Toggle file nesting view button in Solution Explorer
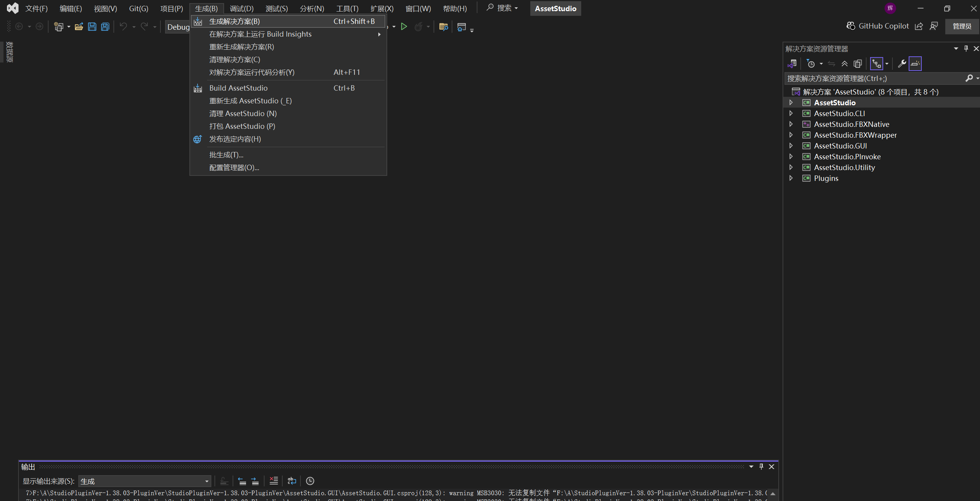The height and width of the screenshot is (501, 980). 877,64
